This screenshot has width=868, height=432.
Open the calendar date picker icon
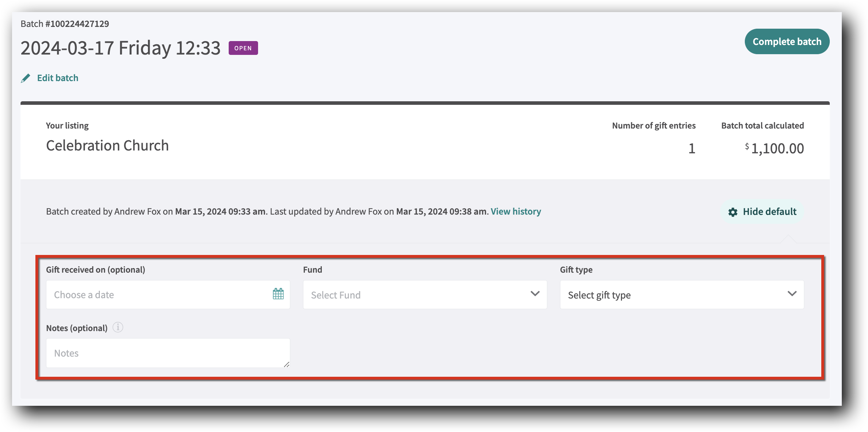tap(278, 294)
